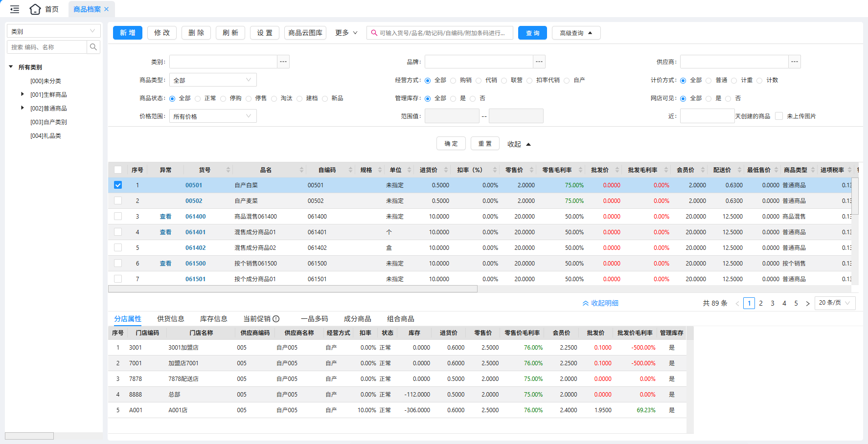Sort by 零售价 column sort arrows
The image size is (868, 444).
click(531, 170)
